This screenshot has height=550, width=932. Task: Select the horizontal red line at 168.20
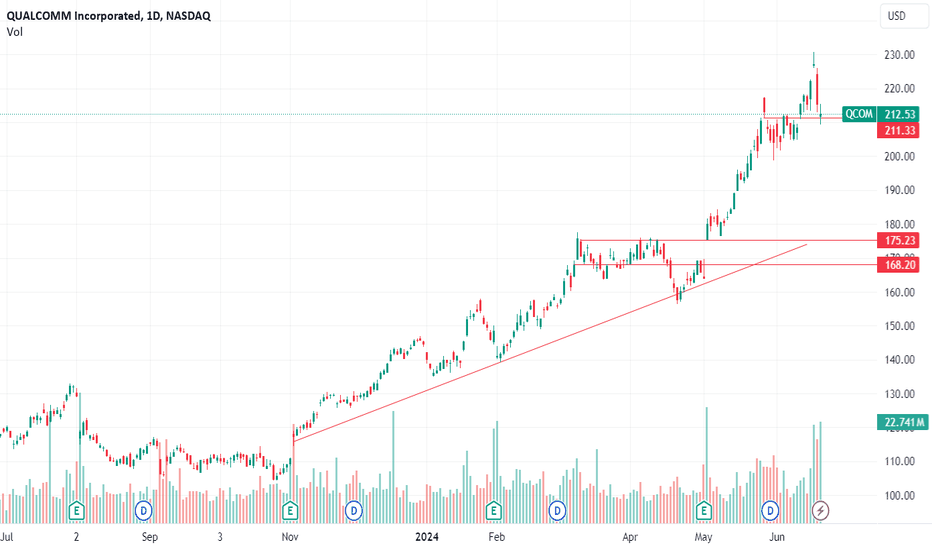pos(726,265)
